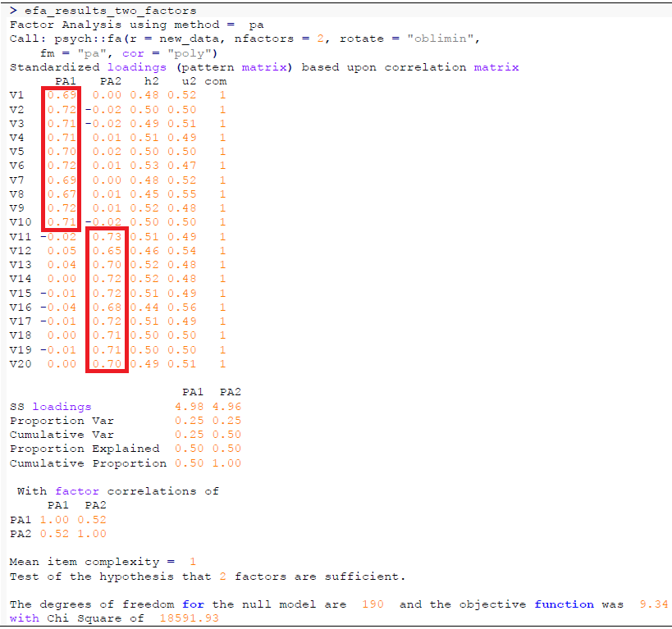
Task: Click the null model degrees of freedom 190
Action: click(x=373, y=604)
